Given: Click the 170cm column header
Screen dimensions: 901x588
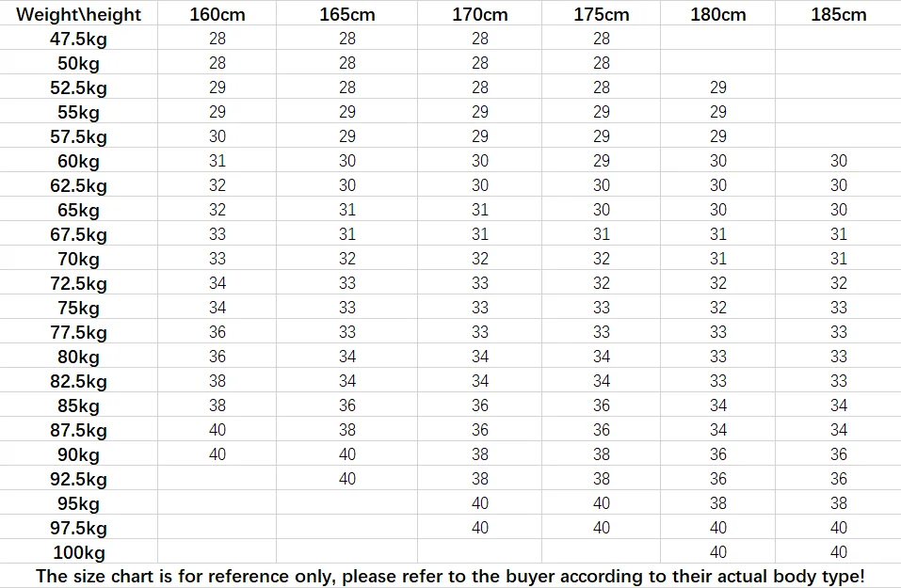Looking at the screenshot, I should [480, 14].
